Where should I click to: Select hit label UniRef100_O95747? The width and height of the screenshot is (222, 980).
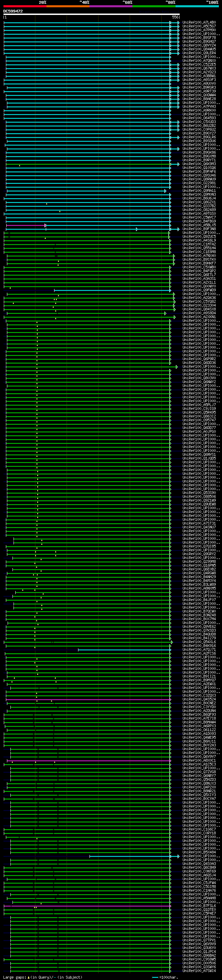(199, 420)
